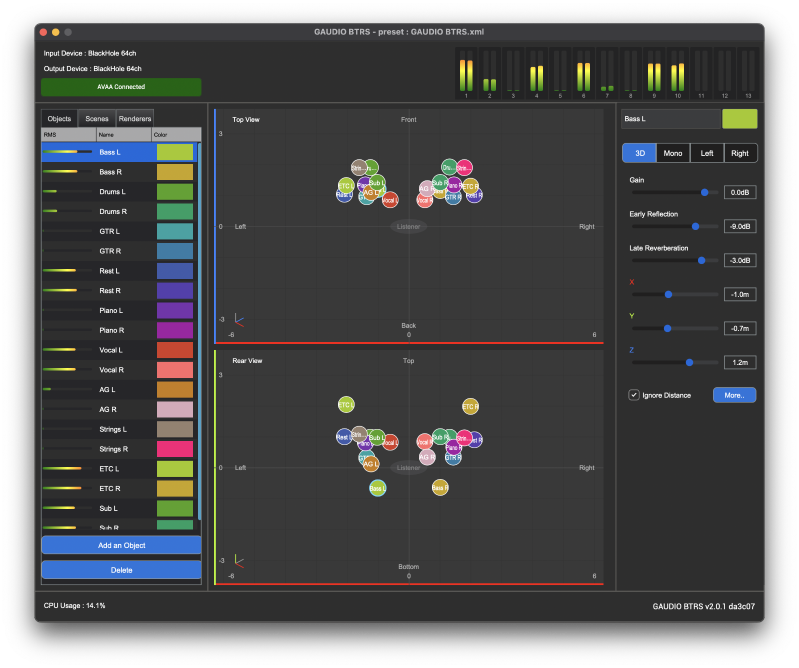This screenshot has height=668, width=799.
Task: Select the Vocal L circle in Rear View
Action: (x=391, y=442)
